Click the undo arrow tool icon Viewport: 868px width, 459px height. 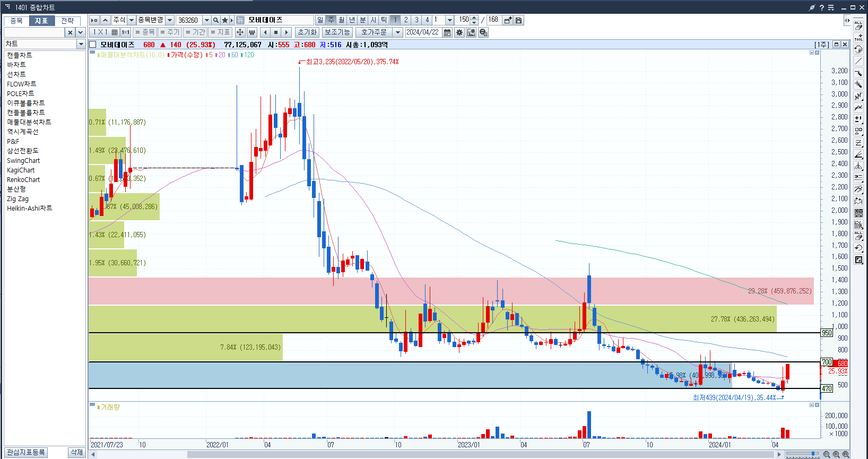pyautogui.click(x=858, y=248)
